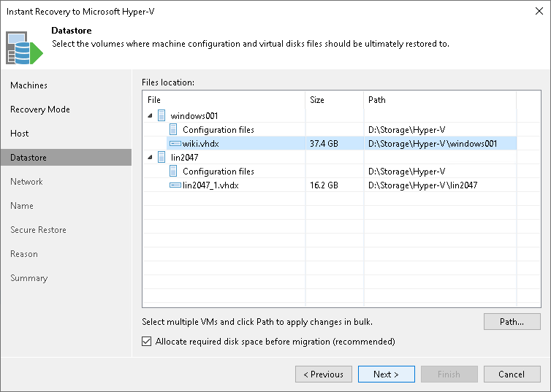Click the Cancel button

coord(512,374)
